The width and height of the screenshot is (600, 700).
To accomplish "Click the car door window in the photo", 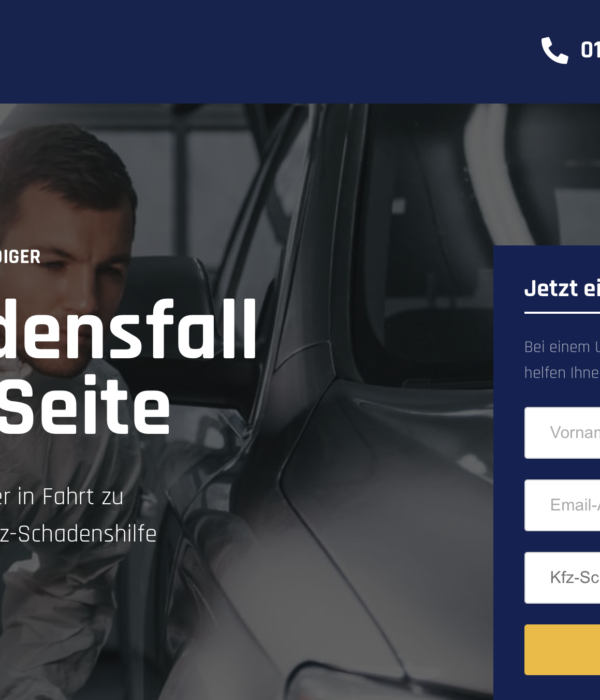I will 424,246.
